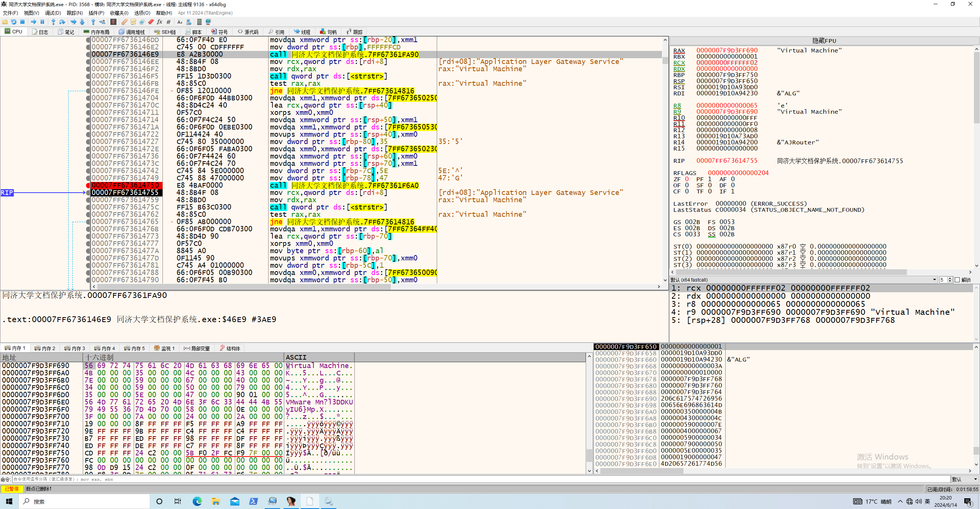Open the 监视 1 watch tab

[165, 348]
